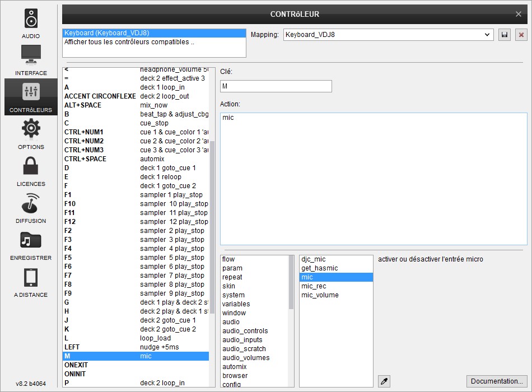Choose the window action category
Screen dimensions: 532x392
point(254,313)
